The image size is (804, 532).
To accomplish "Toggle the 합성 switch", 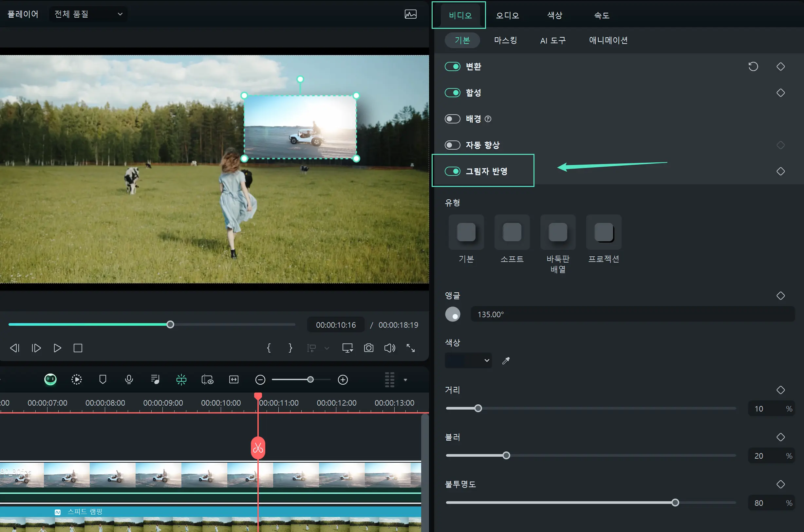I will 452,93.
